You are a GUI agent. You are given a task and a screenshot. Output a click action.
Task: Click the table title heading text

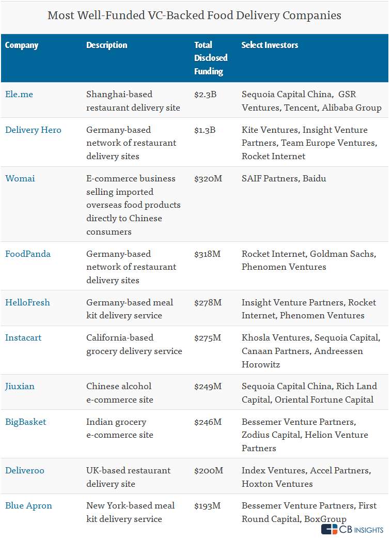[194, 16]
